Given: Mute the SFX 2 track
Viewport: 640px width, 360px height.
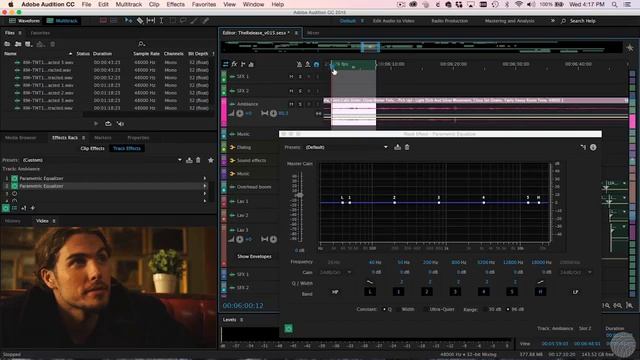Looking at the screenshot, I should (x=291, y=91).
